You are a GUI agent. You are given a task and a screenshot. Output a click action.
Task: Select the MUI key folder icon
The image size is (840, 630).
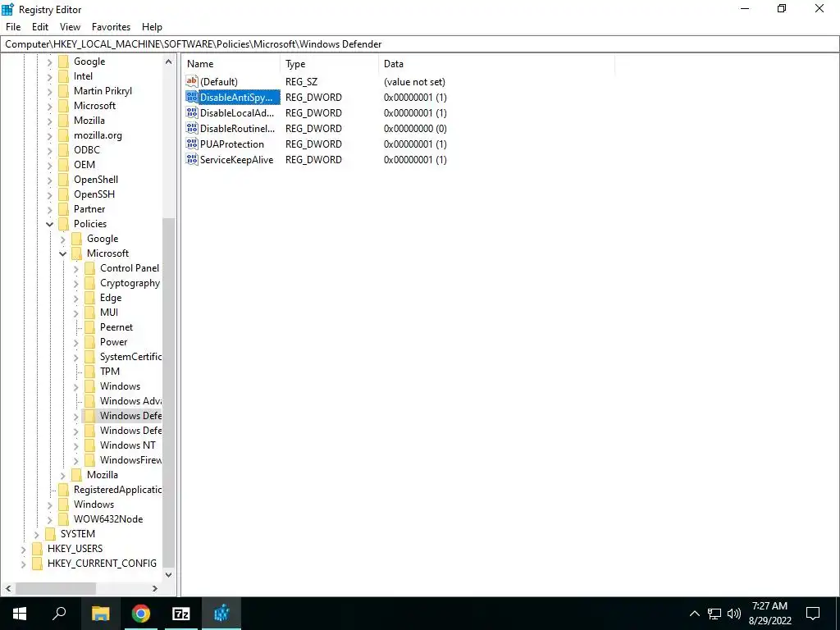click(x=90, y=313)
